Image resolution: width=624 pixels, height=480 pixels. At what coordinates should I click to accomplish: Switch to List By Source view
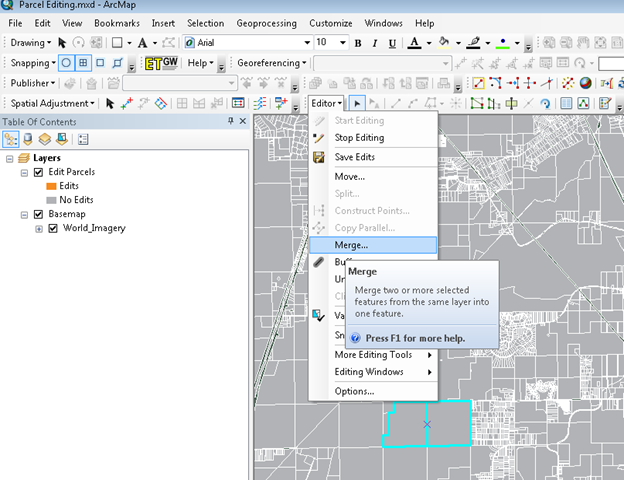27,139
